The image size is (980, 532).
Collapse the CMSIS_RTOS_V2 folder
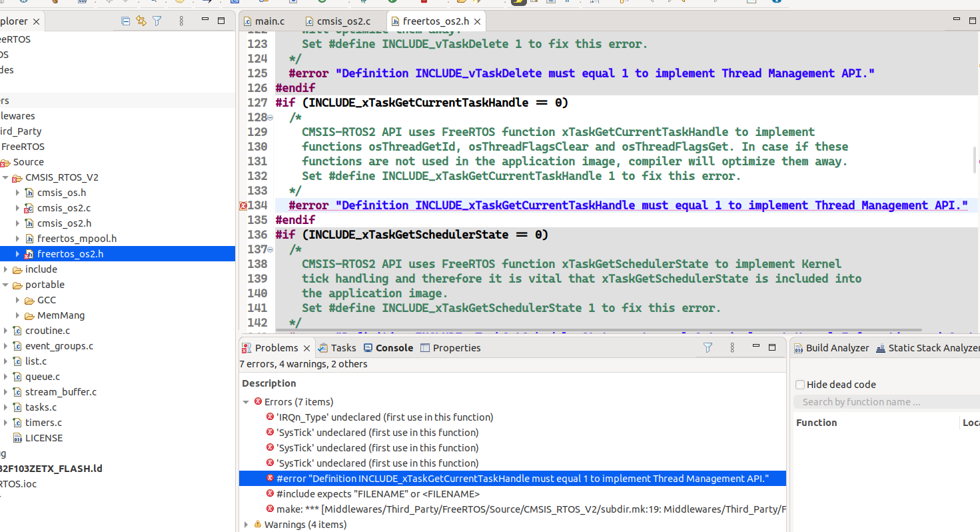pyautogui.click(x=5, y=178)
